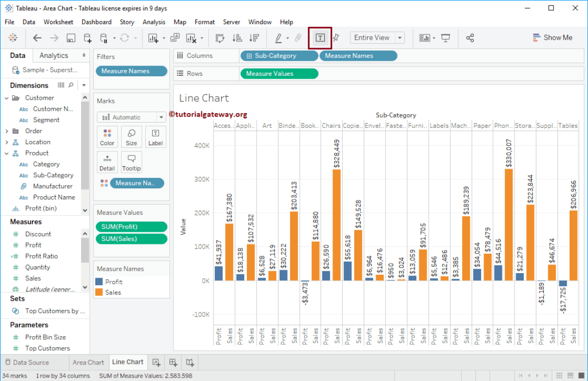Click the SUM(Sales) pill
Image resolution: width=588 pixels, height=381 pixels.
(x=131, y=239)
